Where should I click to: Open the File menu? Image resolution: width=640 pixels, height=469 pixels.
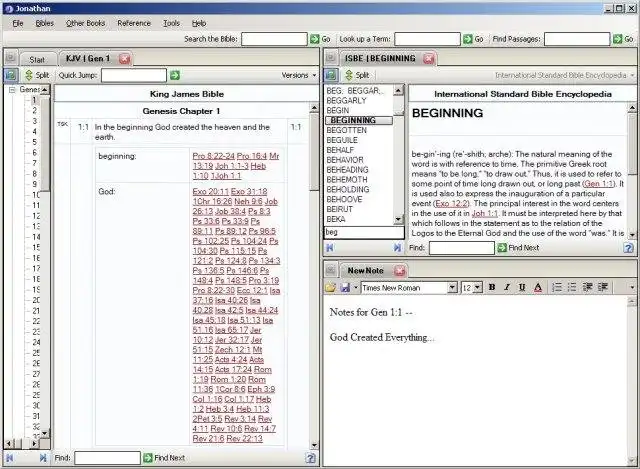(x=18, y=23)
